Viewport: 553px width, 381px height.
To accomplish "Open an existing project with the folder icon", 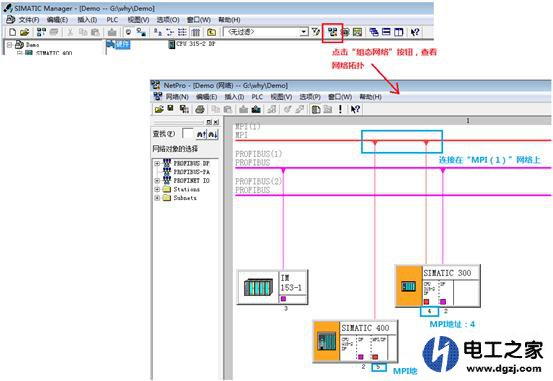I will tap(24, 32).
